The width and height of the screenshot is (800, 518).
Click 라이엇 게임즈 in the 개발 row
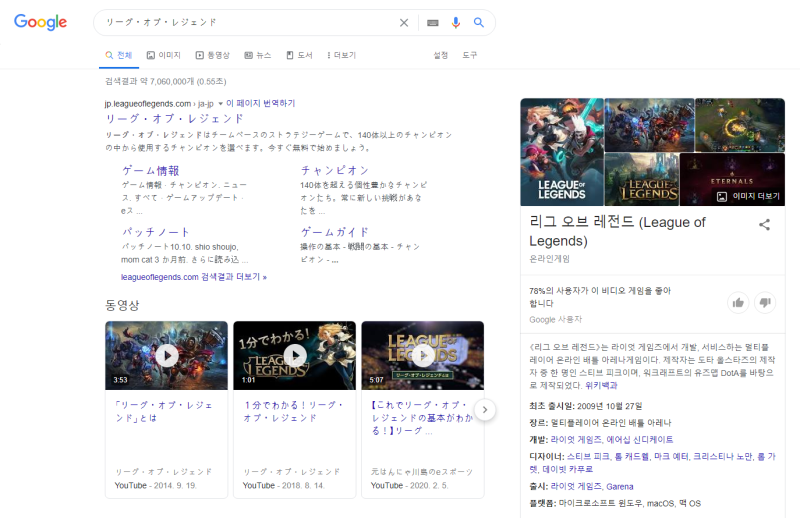[576, 439]
